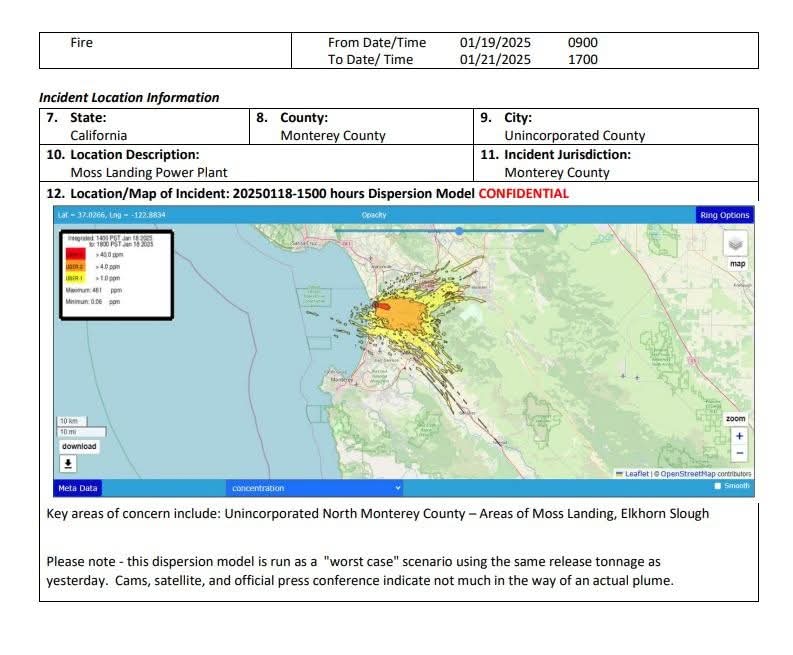Click the zoom out minus button

click(x=738, y=453)
